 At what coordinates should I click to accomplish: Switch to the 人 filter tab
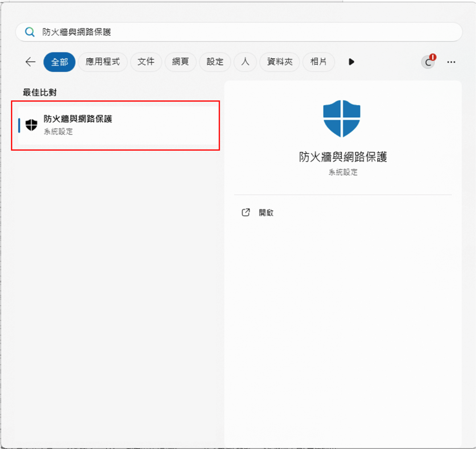pyautogui.click(x=245, y=62)
